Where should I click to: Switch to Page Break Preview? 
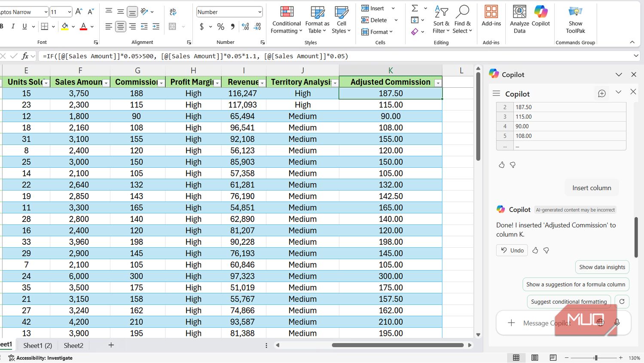(553, 358)
